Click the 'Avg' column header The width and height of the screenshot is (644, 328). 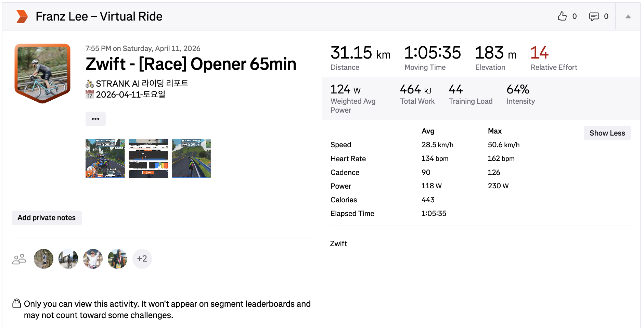428,131
